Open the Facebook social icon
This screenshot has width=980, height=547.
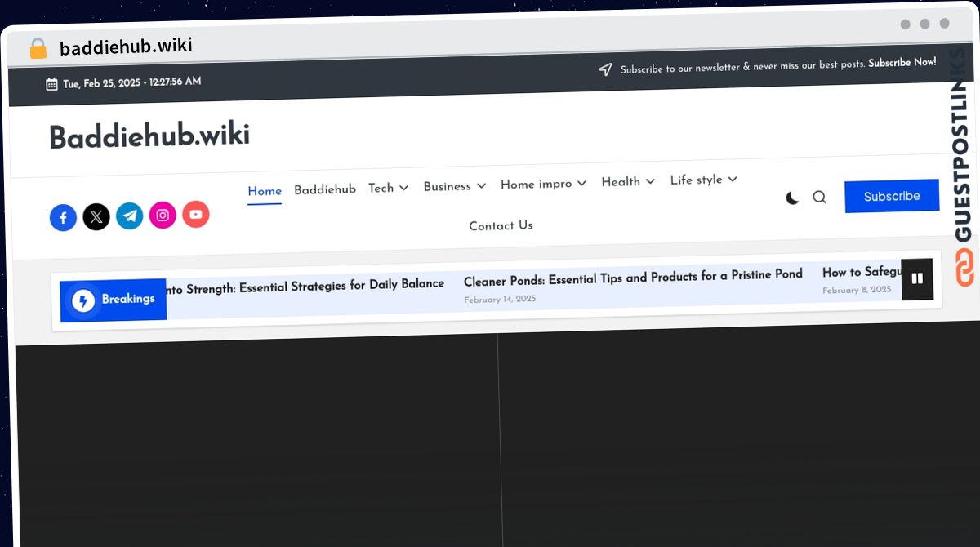[64, 218]
